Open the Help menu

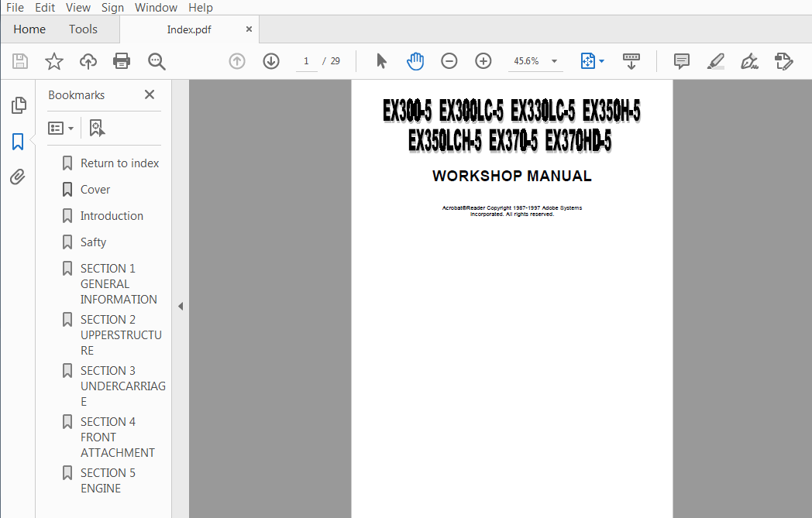(201, 8)
